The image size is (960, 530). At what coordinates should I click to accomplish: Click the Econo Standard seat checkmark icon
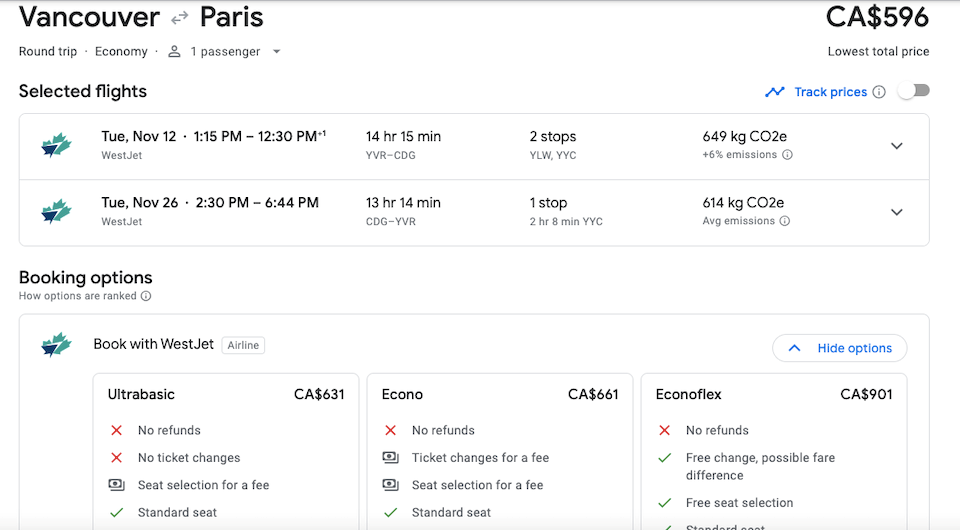coord(391,512)
